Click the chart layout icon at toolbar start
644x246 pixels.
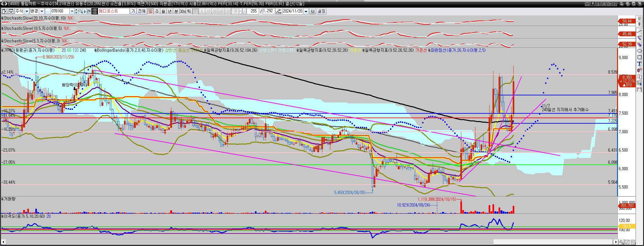pyautogui.click(x=4, y=11)
